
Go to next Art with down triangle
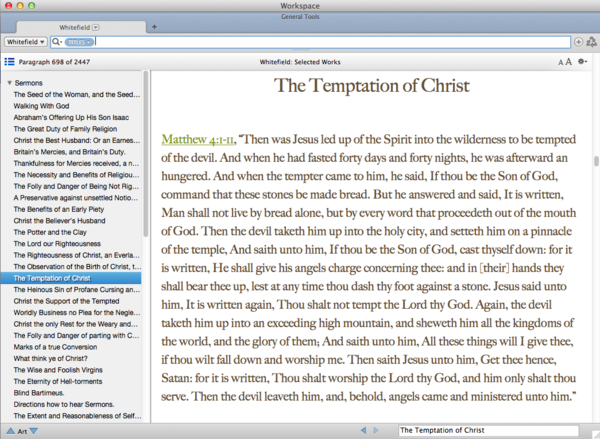click(x=34, y=431)
